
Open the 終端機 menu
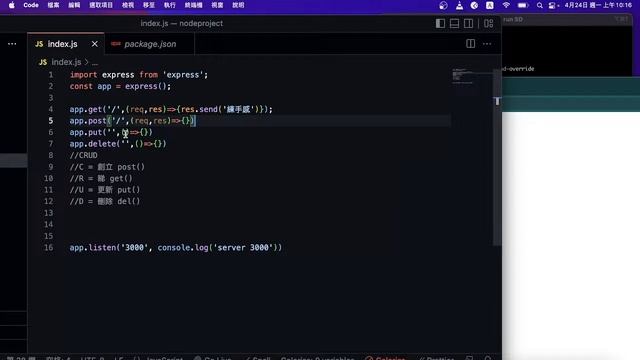point(193,5)
